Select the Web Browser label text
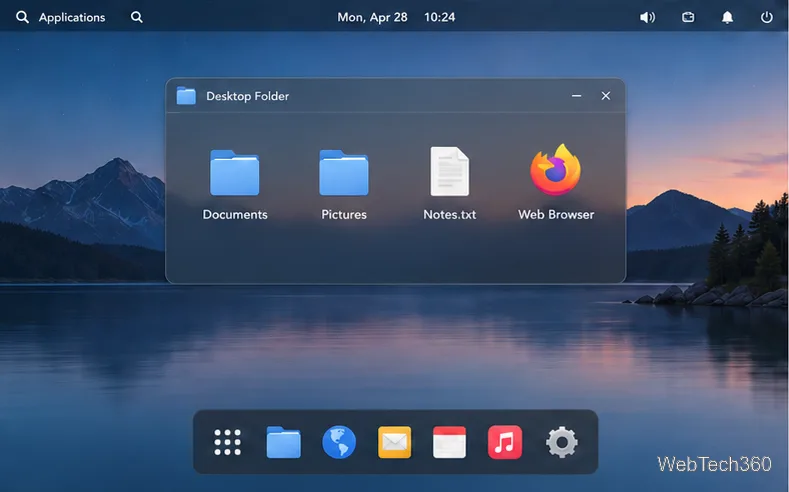The height and width of the screenshot is (492, 789). click(x=556, y=214)
